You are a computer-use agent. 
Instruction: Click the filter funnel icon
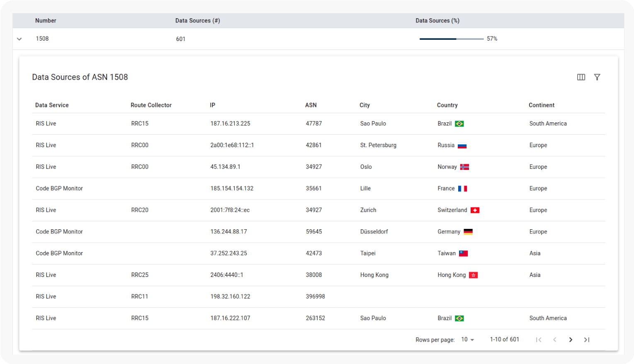597,77
